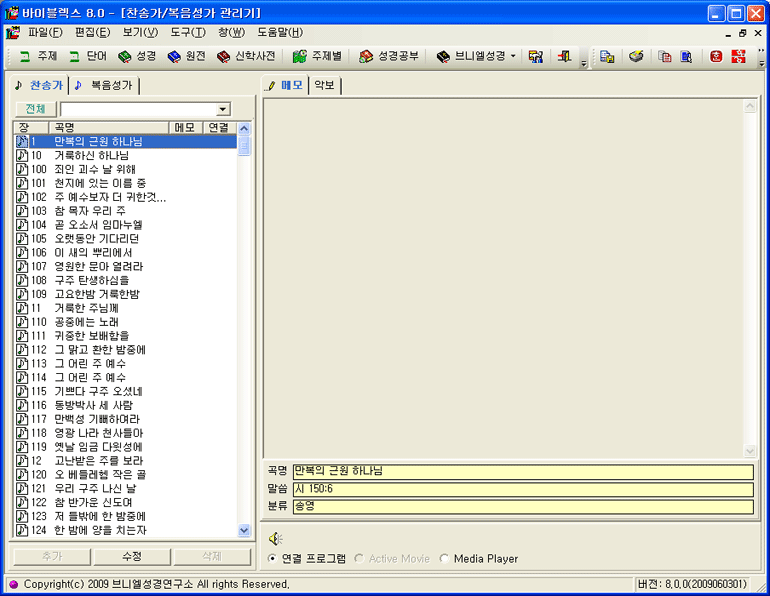Open the 성경 (Bible) book icon
Image resolution: width=770 pixels, height=596 pixels.
(x=125, y=56)
